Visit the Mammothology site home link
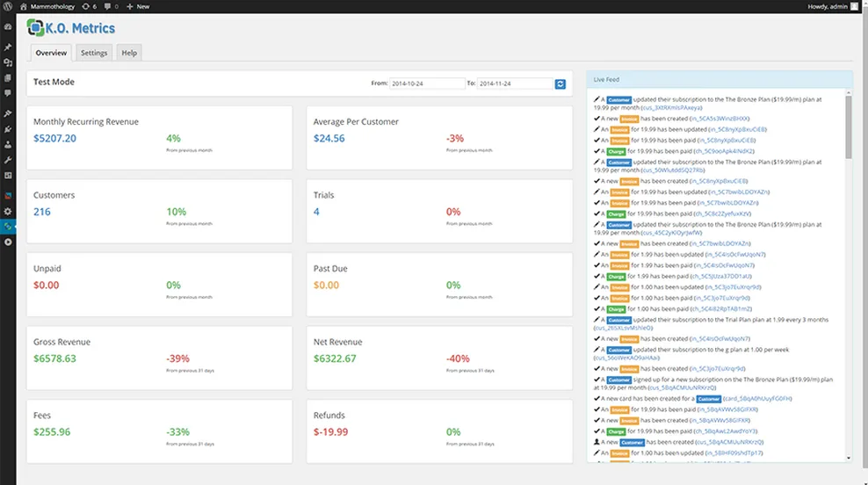 [x=47, y=7]
